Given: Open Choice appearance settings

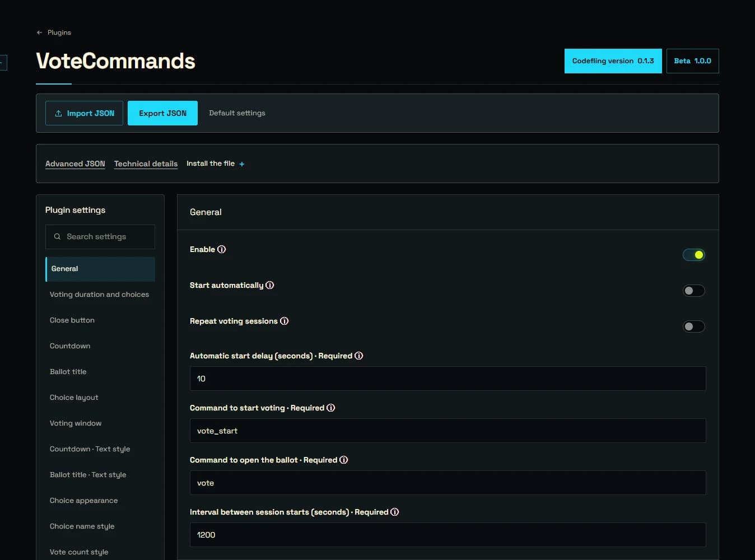Looking at the screenshot, I should pyautogui.click(x=100, y=501).
